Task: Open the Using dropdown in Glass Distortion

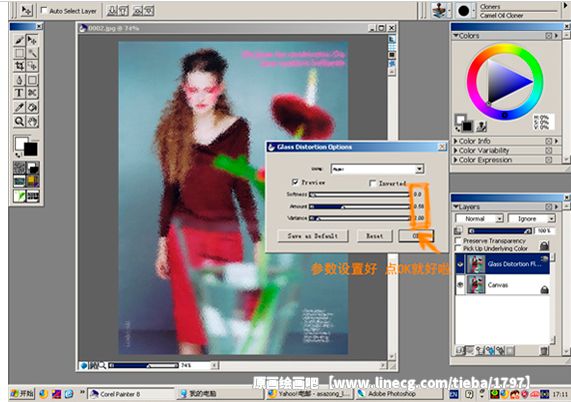Action: coord(377,169)
